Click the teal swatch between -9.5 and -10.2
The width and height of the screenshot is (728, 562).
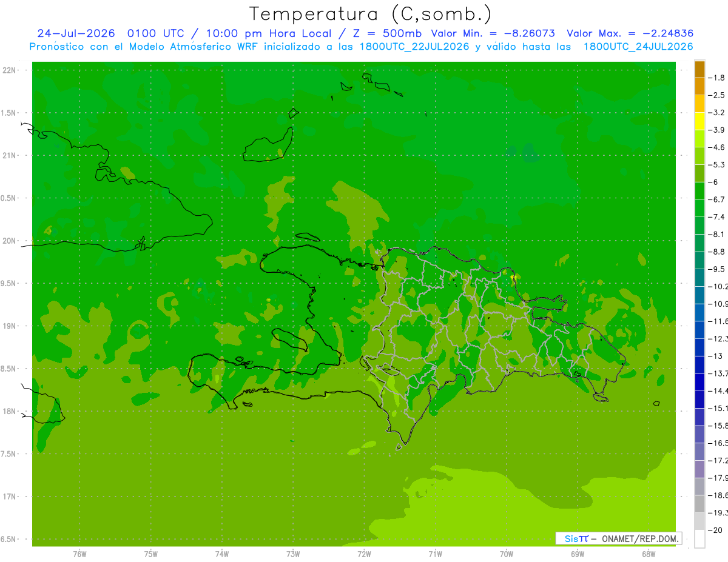click(x=699, y=278)
